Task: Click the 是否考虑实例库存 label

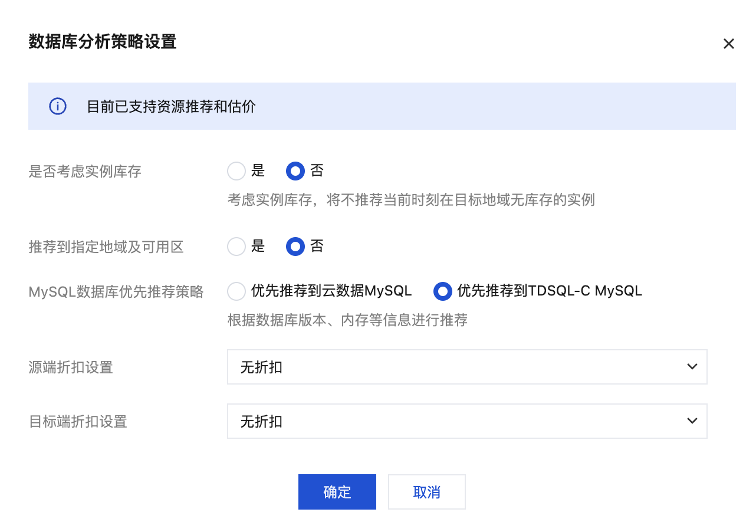Action: (85, 172)
